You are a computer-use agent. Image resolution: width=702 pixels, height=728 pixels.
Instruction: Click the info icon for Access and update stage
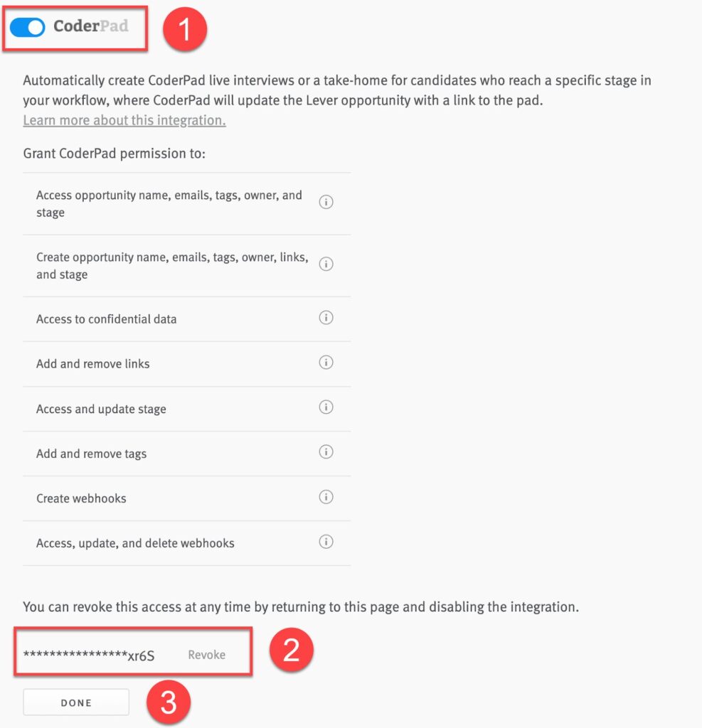click(x=326, y=407)
